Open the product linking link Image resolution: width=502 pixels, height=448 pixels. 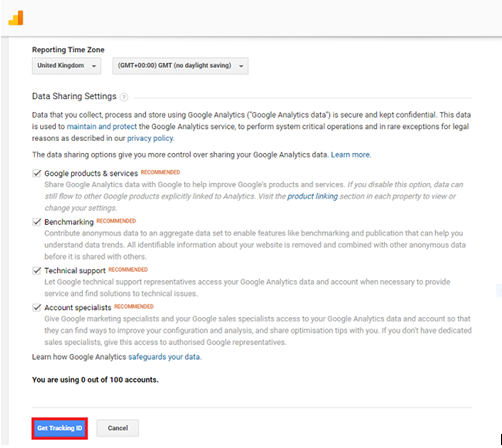click(312, 196)
